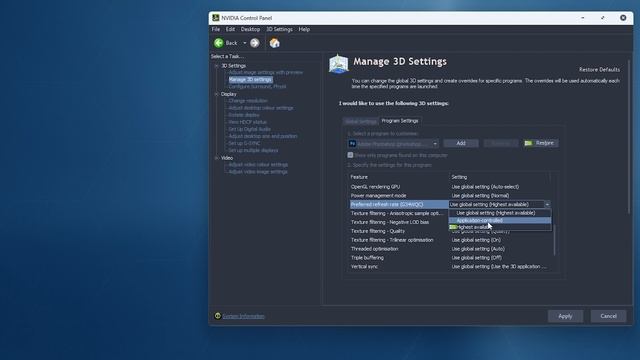Toggle show only programs found checkbox
This screenshot has width=640, height=360.
point(350,155)
